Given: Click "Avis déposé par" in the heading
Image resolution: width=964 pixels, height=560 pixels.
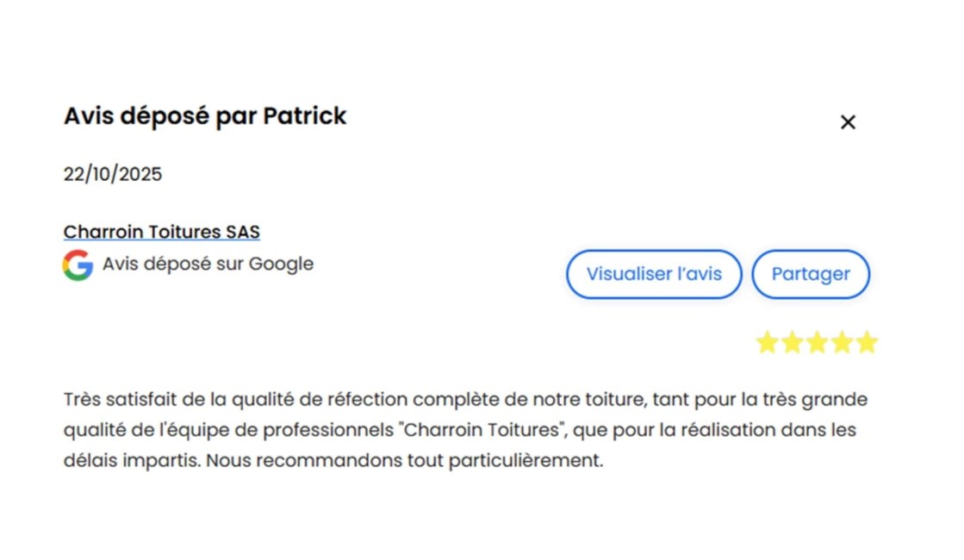Looking at the screenshot, I should [x=160, y=115].
